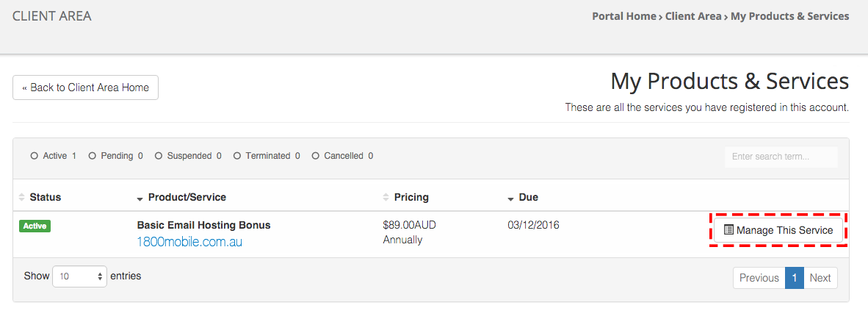Select the Cancelled filter radio button
Screen dimensions: 868x336
click(316, 157)
